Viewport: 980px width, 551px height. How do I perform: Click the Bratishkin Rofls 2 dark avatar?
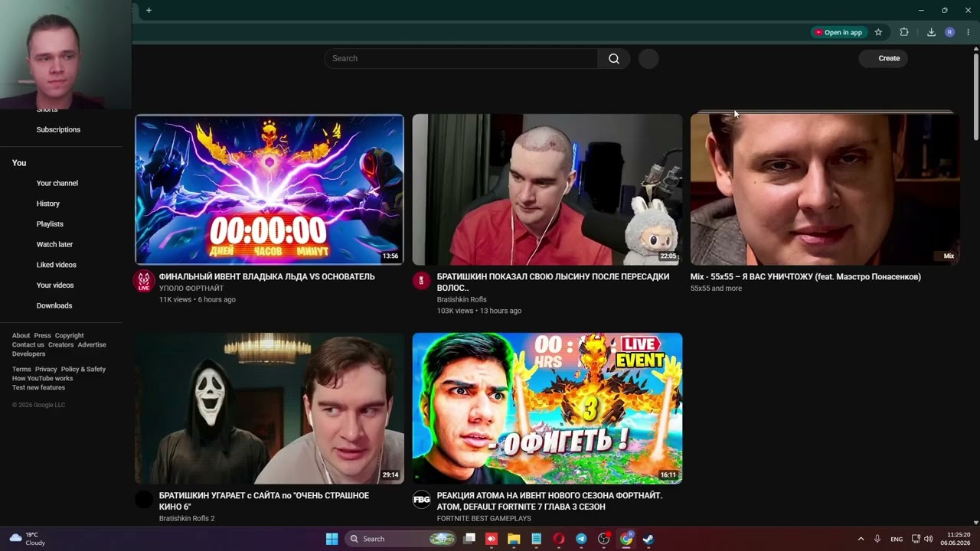[x=144, y=500]
